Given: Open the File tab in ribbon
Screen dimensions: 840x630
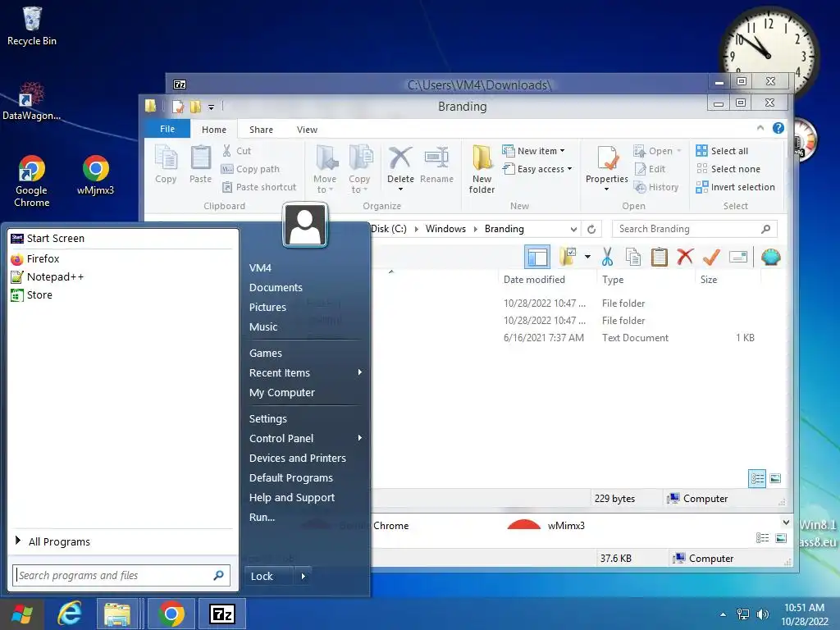Looking at the screenshot, I should (x=167, y=129).
